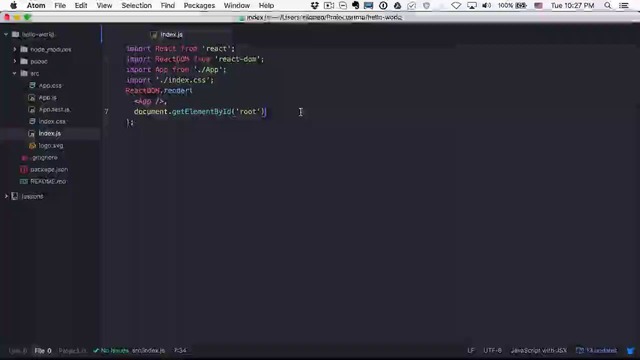Screen dimensions: 640x360
Task: Open Spotlight search
Action: click(608, 5)
